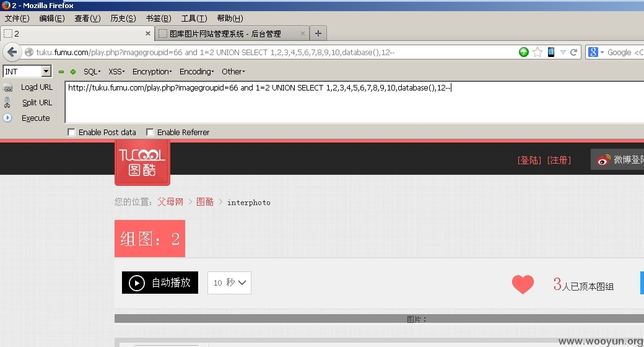The width and height of the screenshot is (644, 347).
Task: Click the Load URL button
Action: click(37, 87)
